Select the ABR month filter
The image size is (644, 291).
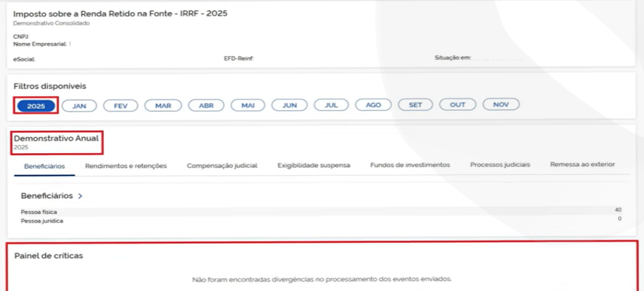(206, 106)
